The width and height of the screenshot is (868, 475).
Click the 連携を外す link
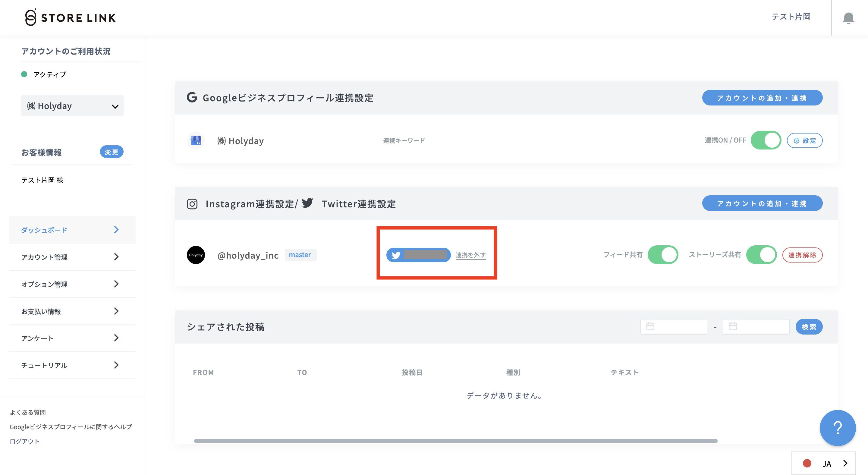[470, 255]
